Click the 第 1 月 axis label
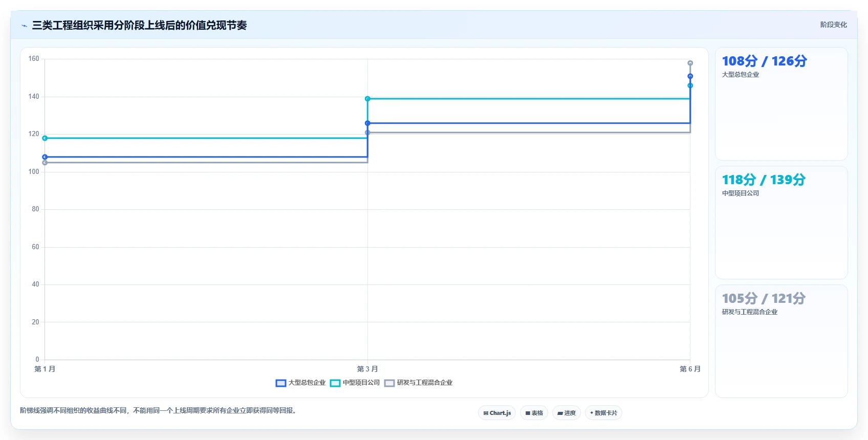 click(45, 369)
